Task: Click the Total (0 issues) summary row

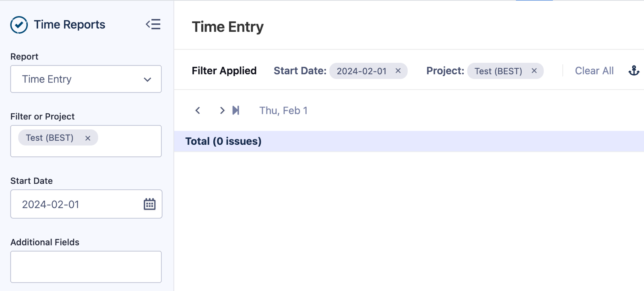Action: tap(223, 141)
